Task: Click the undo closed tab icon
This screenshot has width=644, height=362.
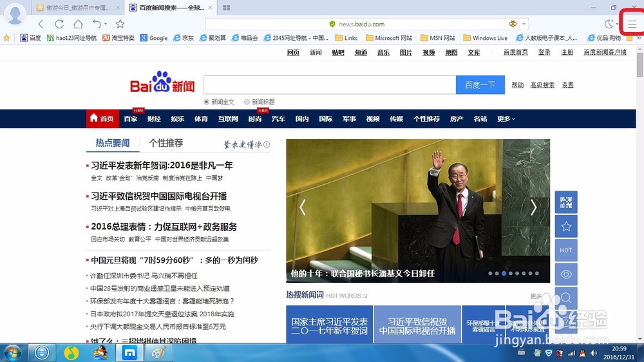Action: pyautogui.click(x=97, y=24)
